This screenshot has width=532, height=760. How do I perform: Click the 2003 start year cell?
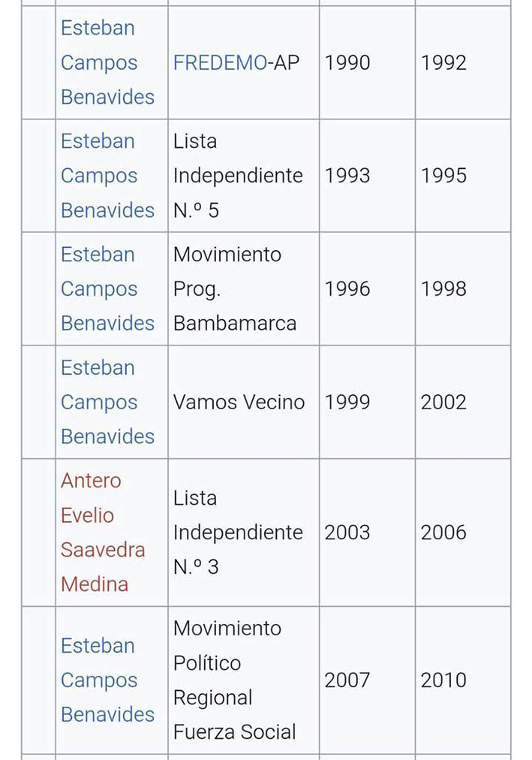click(347, 532)
